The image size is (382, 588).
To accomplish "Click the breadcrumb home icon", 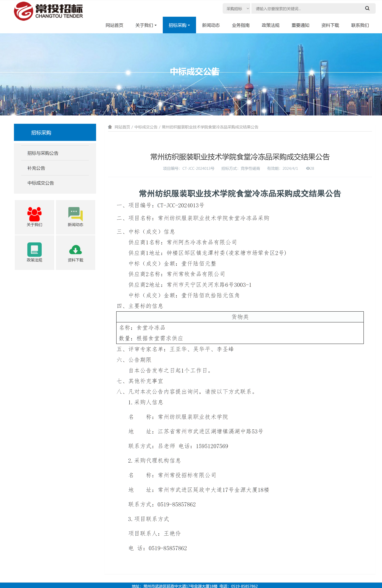I will pyautogui.click(x=110, y=127).
